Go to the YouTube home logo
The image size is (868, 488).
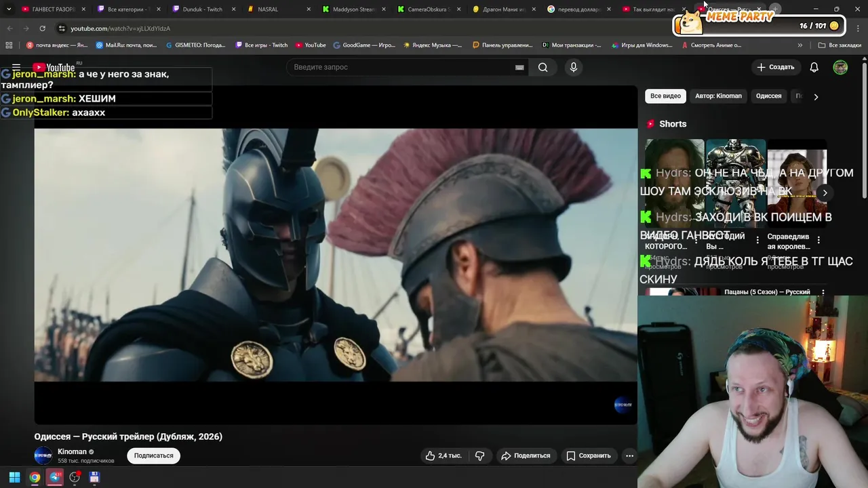coord(54,67)
